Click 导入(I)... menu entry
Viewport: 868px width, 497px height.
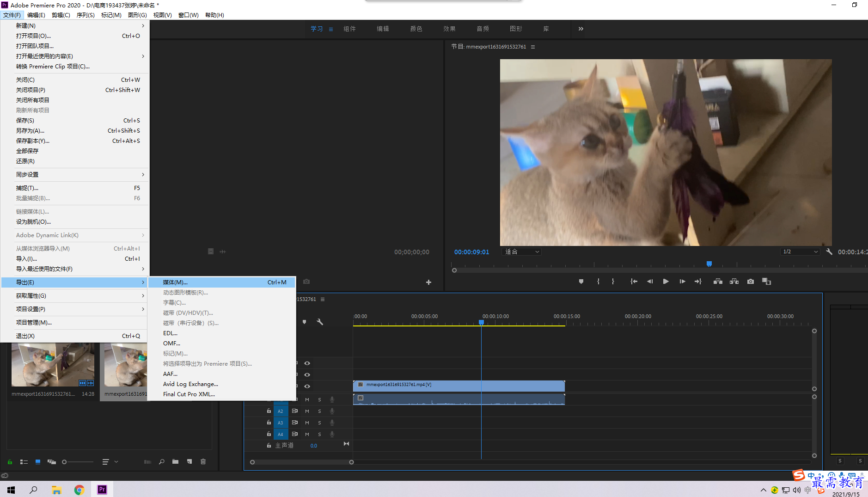75,258
